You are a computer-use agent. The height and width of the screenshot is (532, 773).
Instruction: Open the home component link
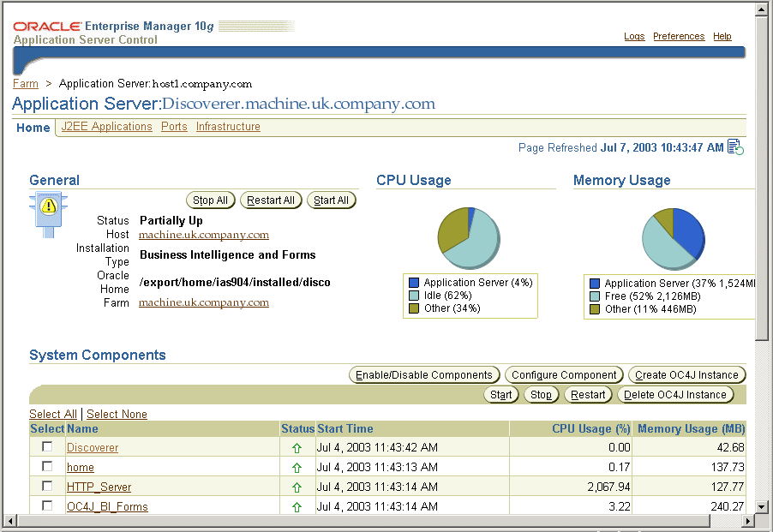(x=81, y=468)
